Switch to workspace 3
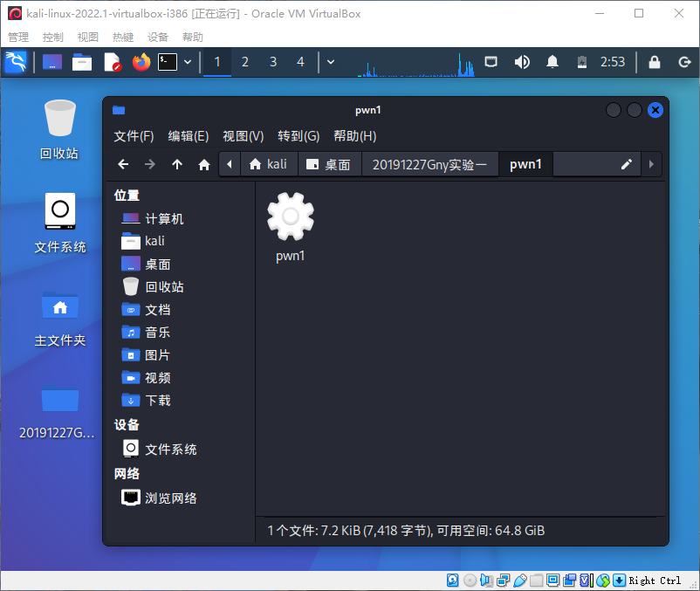The width and height of the screenshot is (700, 591). pos(273,62)
